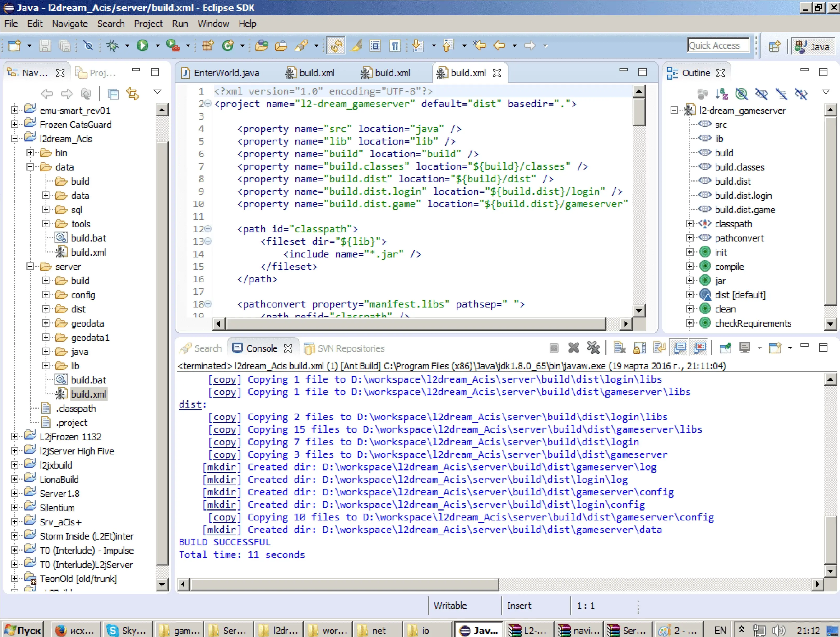Collapse the l2dream_Acis project node
The width and height of the screenshot is (840, 637).
point(14,139)
